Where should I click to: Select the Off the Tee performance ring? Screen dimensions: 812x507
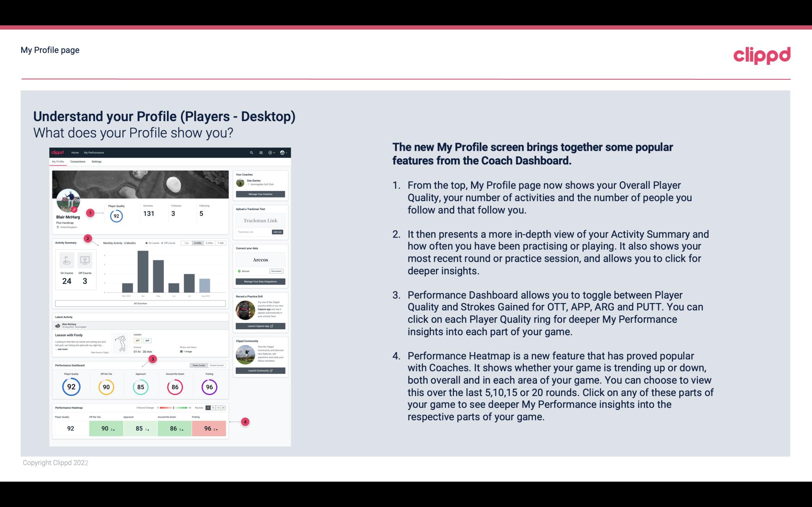106,386
